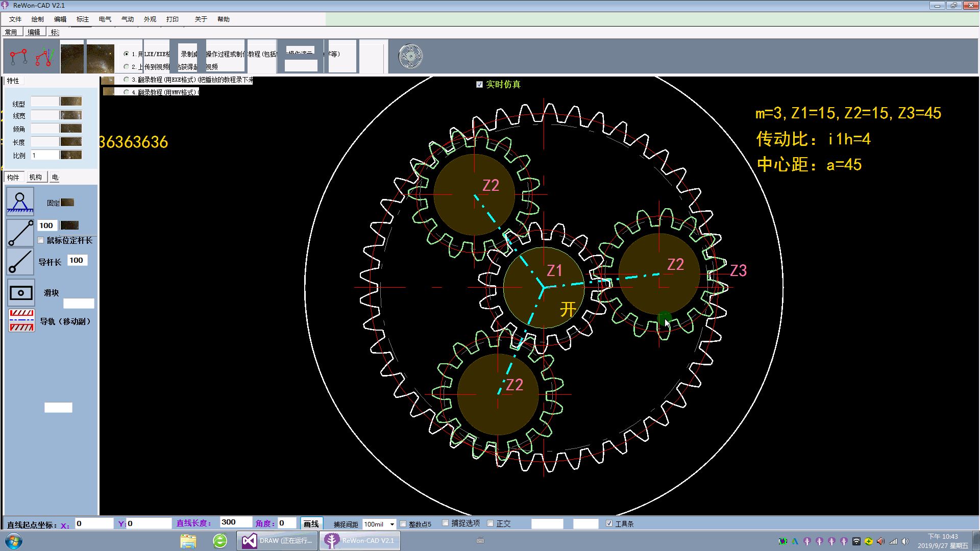Screen dimensions: 980x551
Task: Open the planetary gear icon in toolbar
Action: click(x=410, y=56)
